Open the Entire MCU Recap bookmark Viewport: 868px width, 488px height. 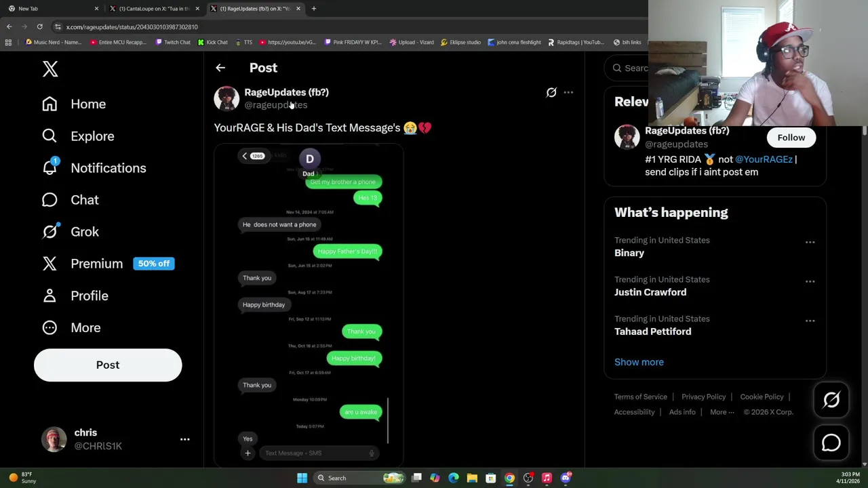[x=118, y=42]
